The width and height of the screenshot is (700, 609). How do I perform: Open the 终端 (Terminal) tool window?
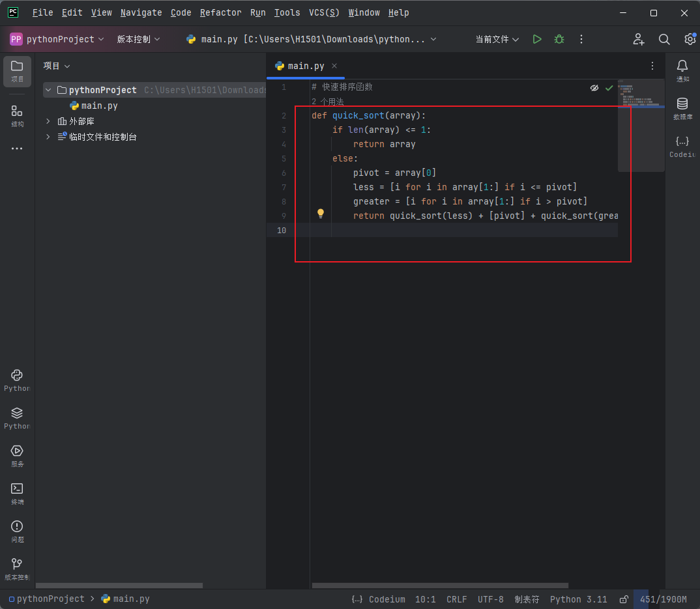click(x=16, y=494)
